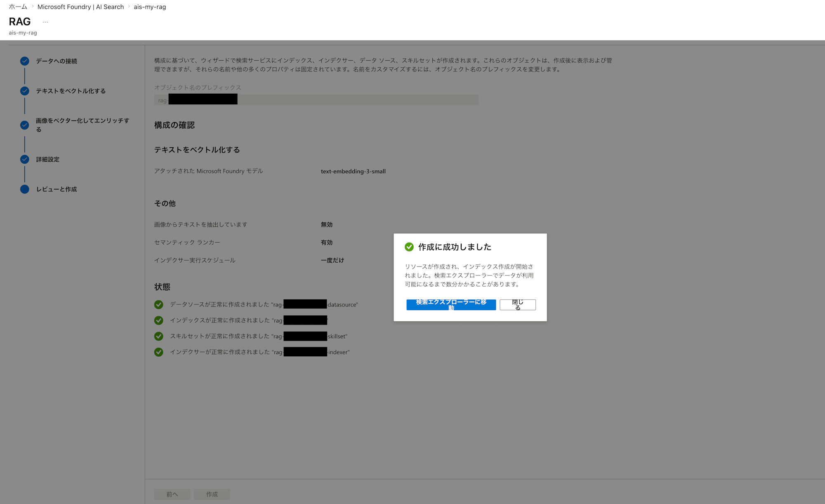825x504 pixels.
Task: Click the セマンティック ランカー label
Action: click(187, 243)
